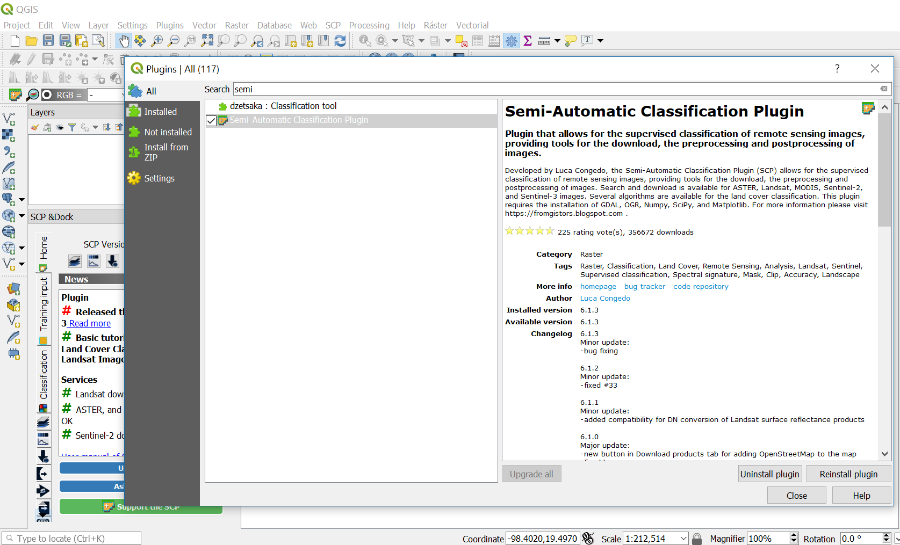900x545 pixels.
Task: Open the Processing Toolbox gear icon
Action: 511,40
